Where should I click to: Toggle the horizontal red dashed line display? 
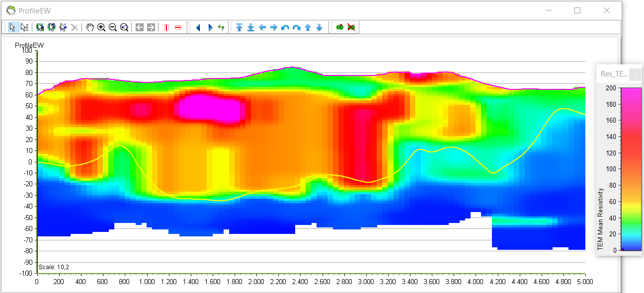coord(178,27)
